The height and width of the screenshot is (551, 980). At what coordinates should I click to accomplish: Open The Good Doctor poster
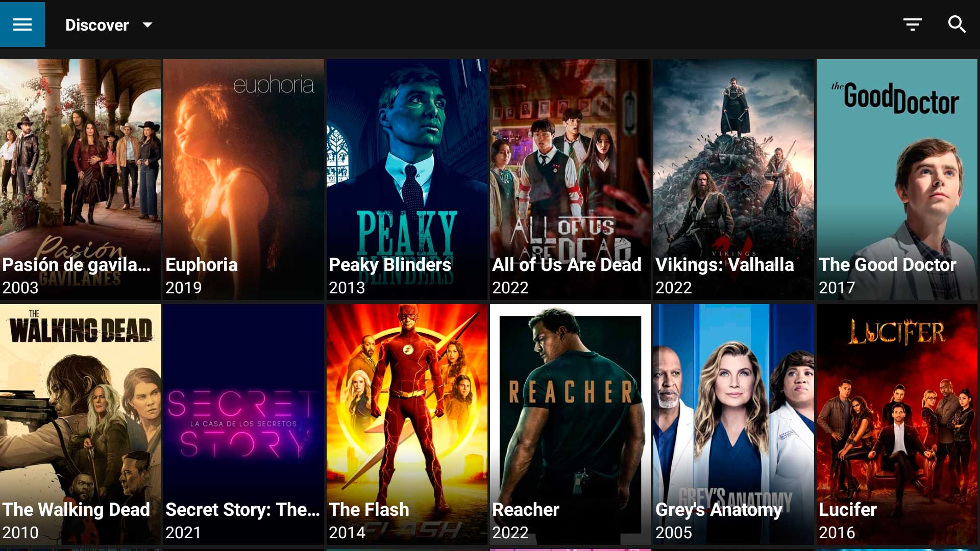897,180
